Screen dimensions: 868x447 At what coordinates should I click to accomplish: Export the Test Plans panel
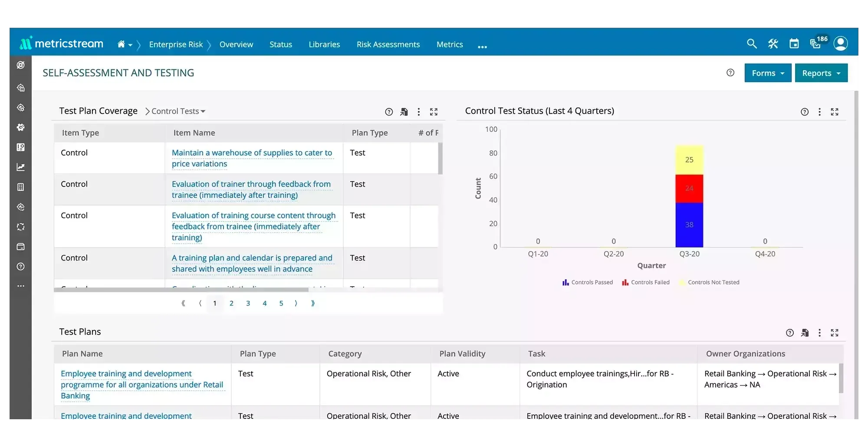click(805, 333)
